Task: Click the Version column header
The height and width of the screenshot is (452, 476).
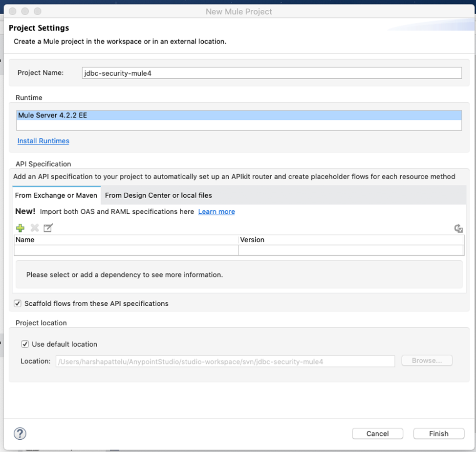Action: pyautogui.click(x=350, y=240)
